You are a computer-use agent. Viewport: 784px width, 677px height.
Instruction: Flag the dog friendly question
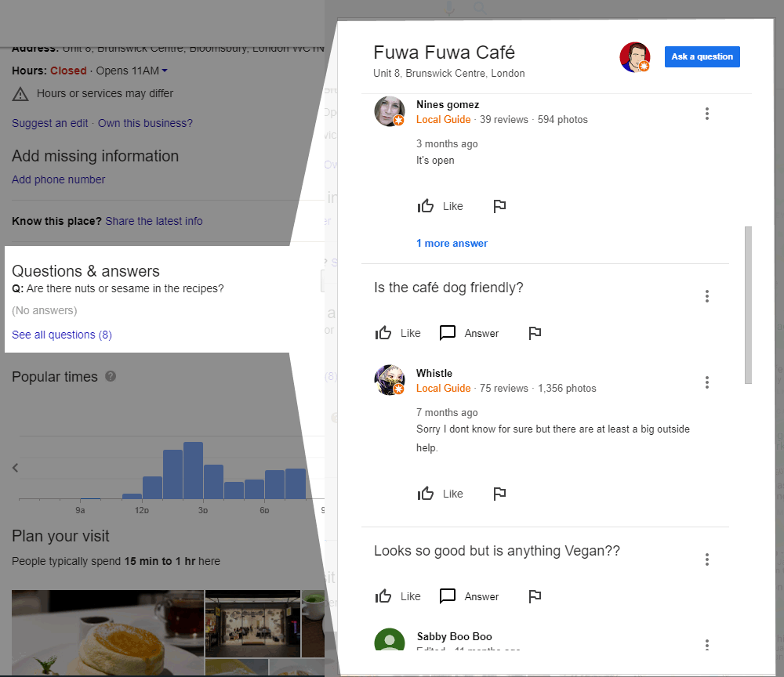tap(534, 333)
